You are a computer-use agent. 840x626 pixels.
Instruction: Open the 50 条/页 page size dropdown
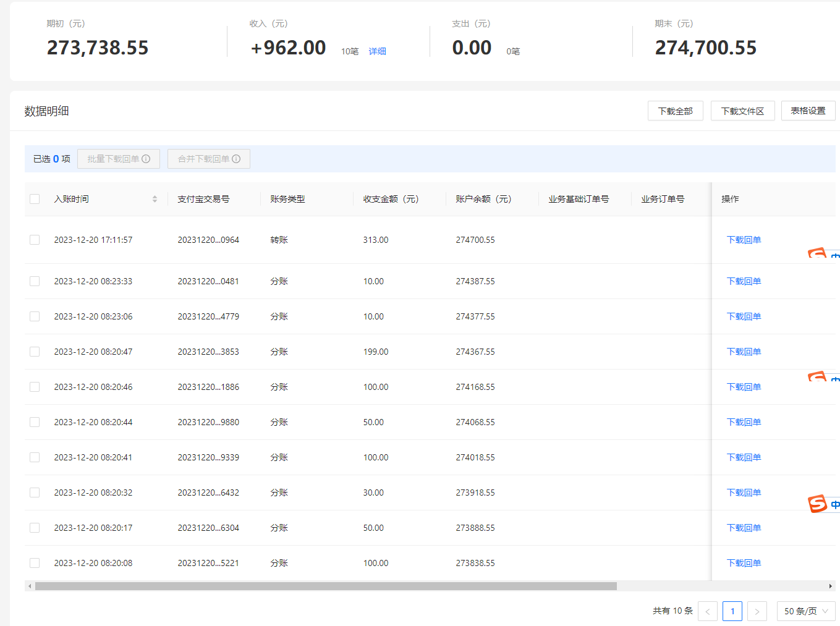(x=806, y=611)
